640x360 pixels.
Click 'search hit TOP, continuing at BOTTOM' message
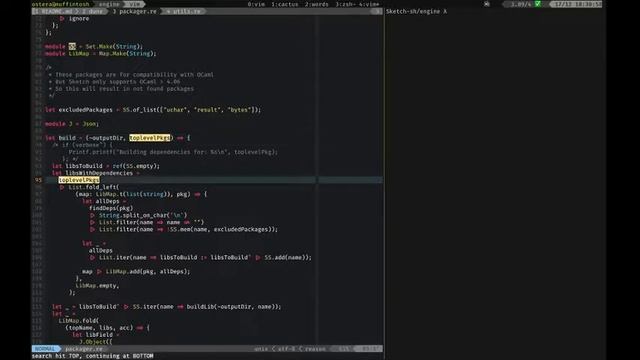[x=93, y=356]
